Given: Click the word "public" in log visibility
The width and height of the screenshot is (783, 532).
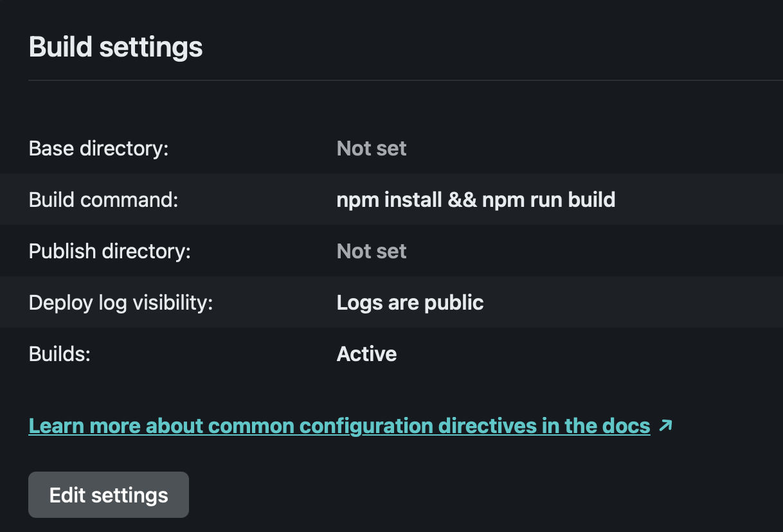Looking at the screenshot, I should click(x=453, y=303).
